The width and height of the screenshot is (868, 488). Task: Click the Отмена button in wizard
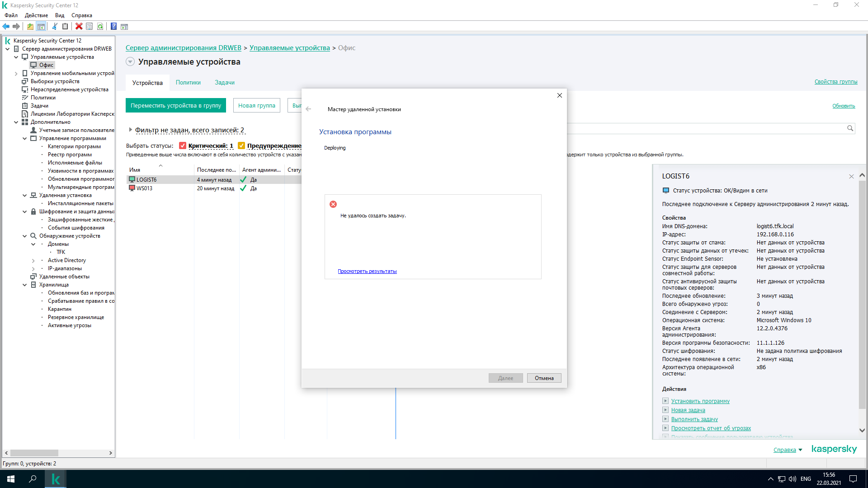pyautogui.click(x=544, y=378)
